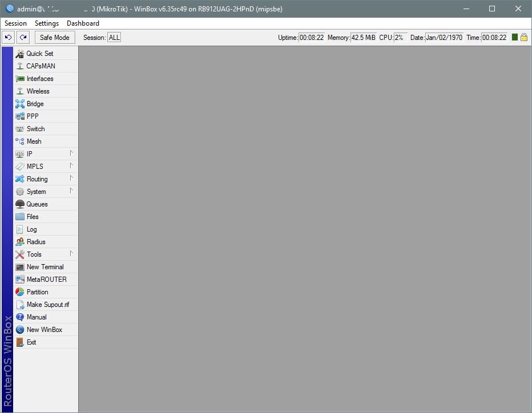
Task: Open the Radius users icon
Action: [x=20, y=242]
